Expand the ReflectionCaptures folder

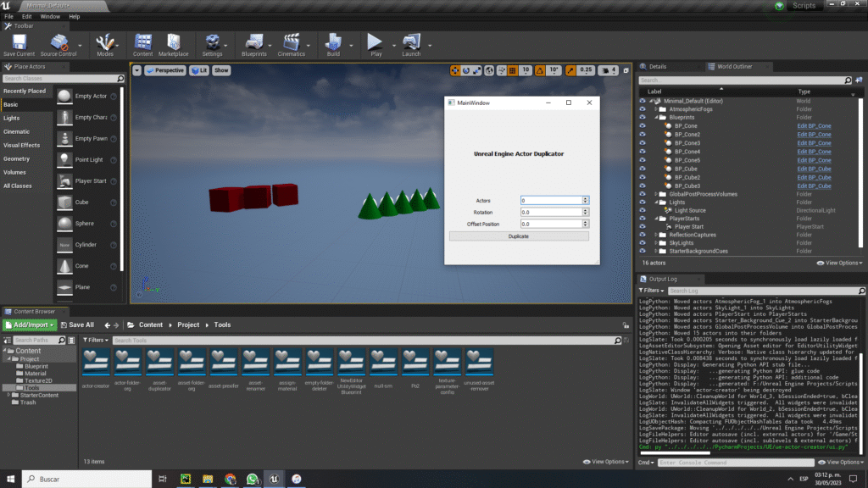tap(657, 235)
